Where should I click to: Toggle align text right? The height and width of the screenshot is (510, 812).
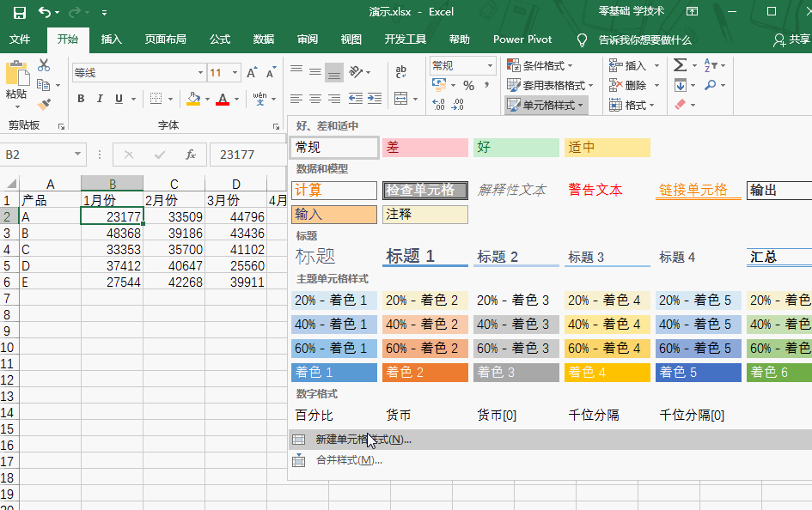pyautogui.click(x=334, y=98)
